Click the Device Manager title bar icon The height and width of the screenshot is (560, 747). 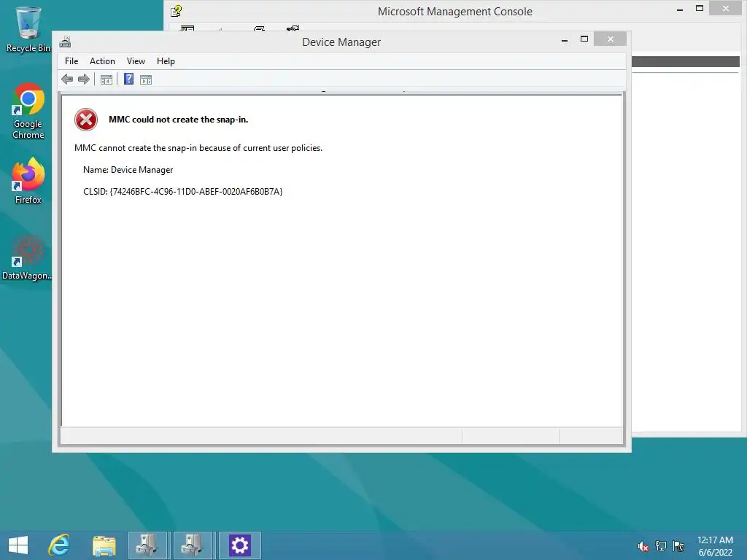(x=65, y=42)
